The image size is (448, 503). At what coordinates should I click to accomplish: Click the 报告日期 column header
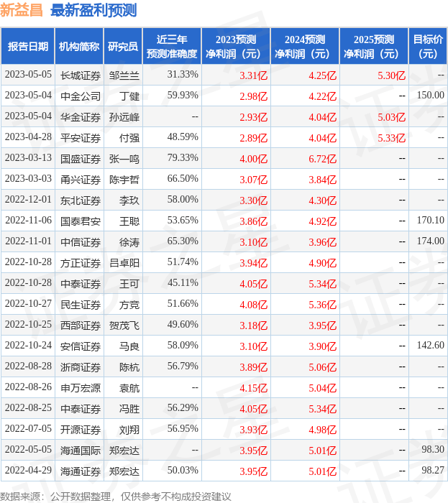pyautogui.click(x=28, y=46)
